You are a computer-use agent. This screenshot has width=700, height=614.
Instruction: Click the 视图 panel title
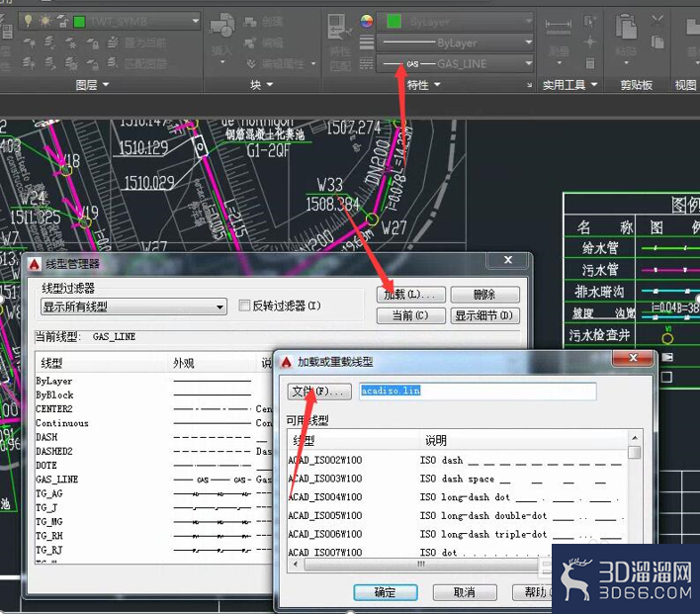tap(686, 84)
